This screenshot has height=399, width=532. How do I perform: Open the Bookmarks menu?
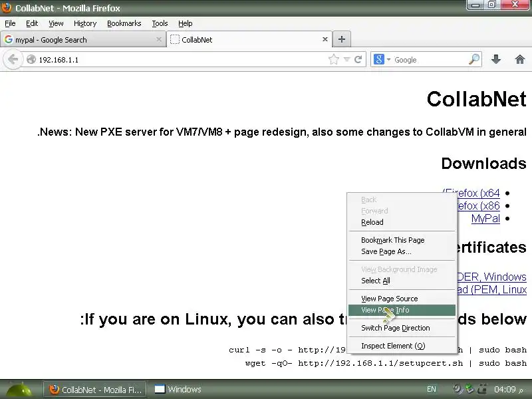(x=124, y=23)
